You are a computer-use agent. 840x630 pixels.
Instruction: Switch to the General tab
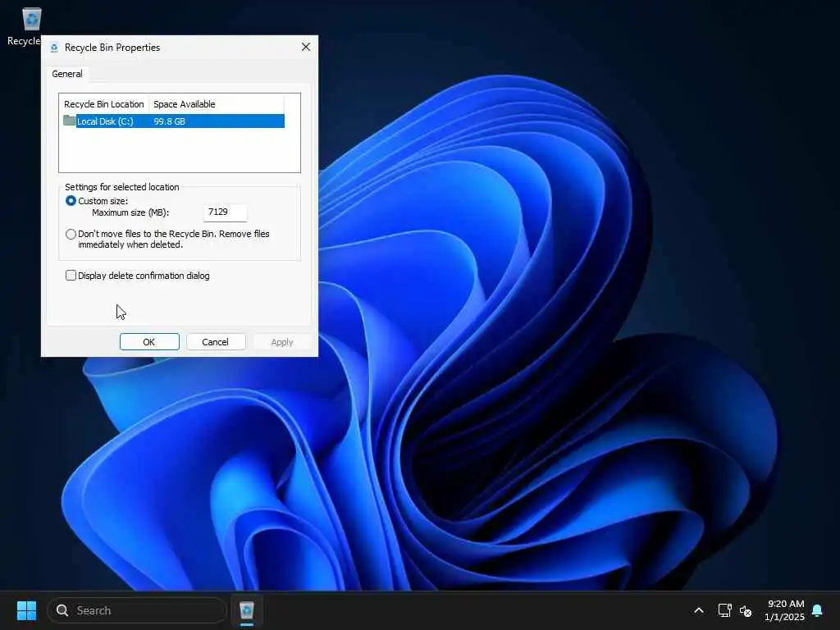[x=67, y=74]
